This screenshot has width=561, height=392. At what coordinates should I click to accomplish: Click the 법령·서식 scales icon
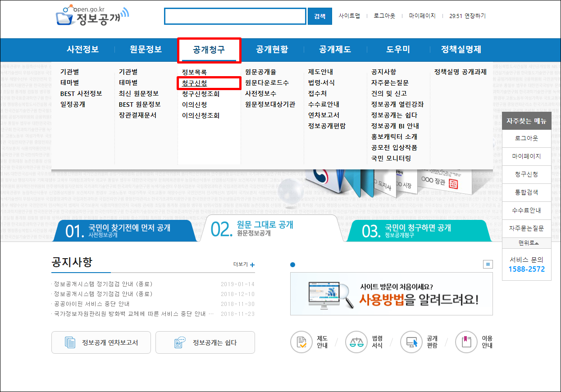(x=356, y=342)
